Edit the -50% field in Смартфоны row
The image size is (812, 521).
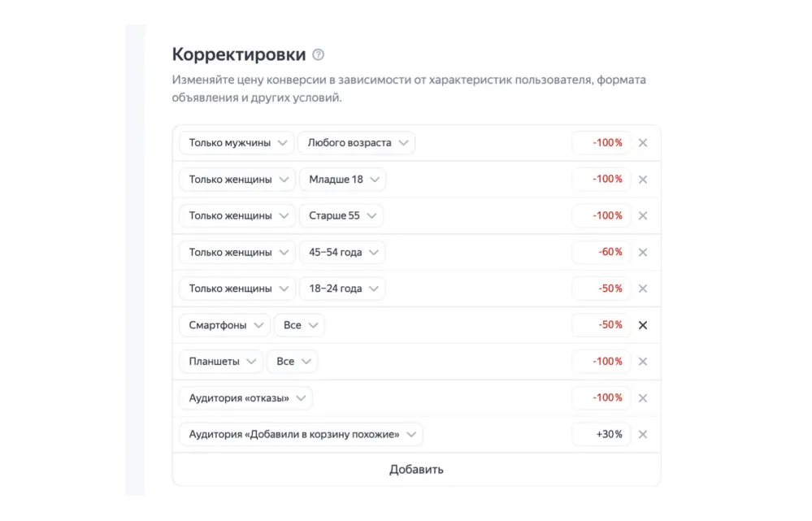click(x=602, y=325)
